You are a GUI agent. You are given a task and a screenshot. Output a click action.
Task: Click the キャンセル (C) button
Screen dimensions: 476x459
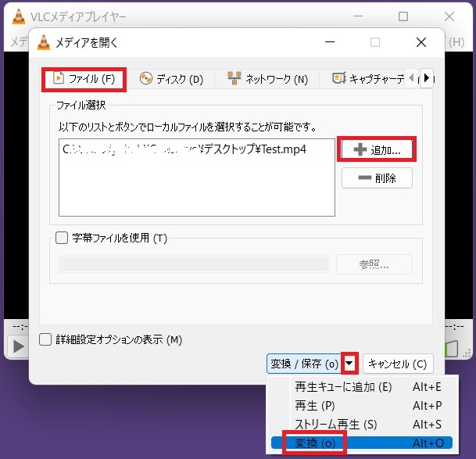[x=398, y=364]
